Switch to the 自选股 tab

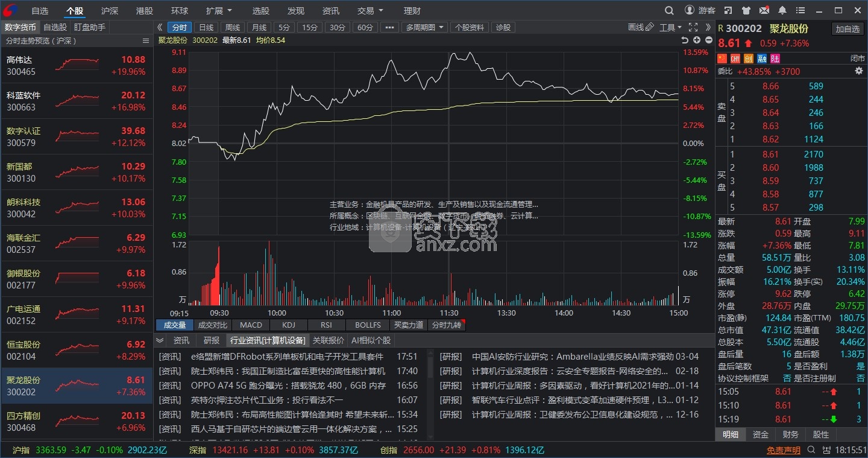[55, 27]
